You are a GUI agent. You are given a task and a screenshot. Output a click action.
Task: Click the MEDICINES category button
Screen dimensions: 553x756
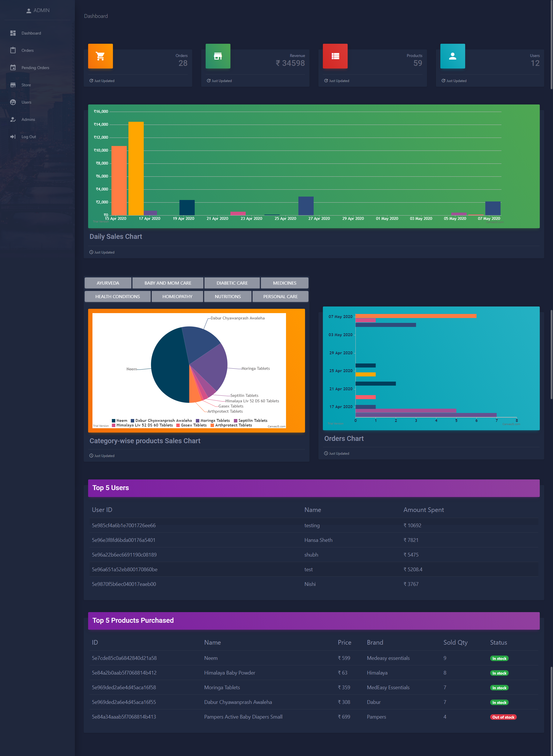pos(285,283)
